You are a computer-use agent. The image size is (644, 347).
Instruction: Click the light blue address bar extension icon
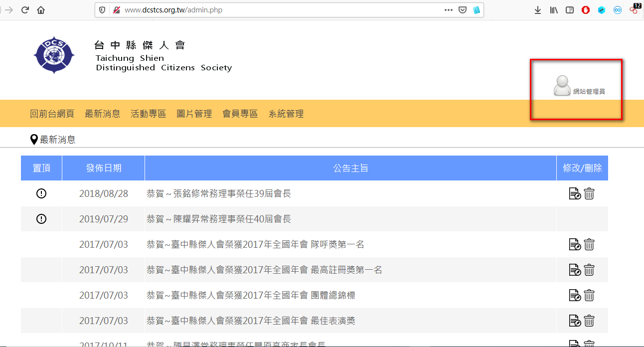coord(477,10)
